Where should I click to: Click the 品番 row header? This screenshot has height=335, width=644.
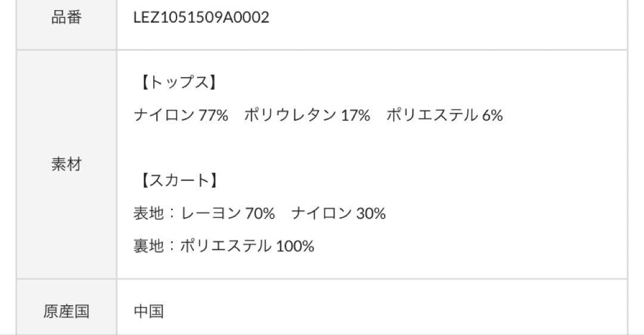(x=66, y=17)
